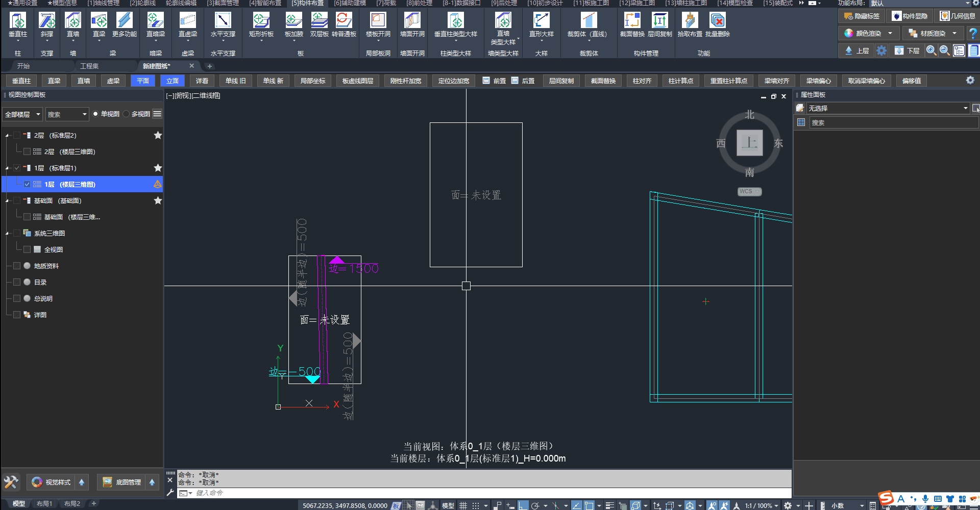Choose the 矩形折板 rectangular folded plate tool
The image size is (980, 510).
click(x=261, y=20)
